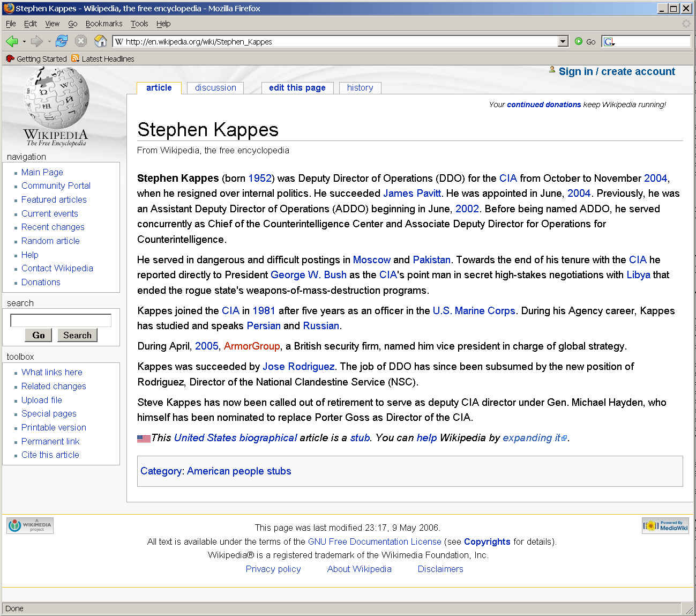Click the Home icon in toolbar
This screenshot has width=696, height=616.
click(x=100, y=41)
